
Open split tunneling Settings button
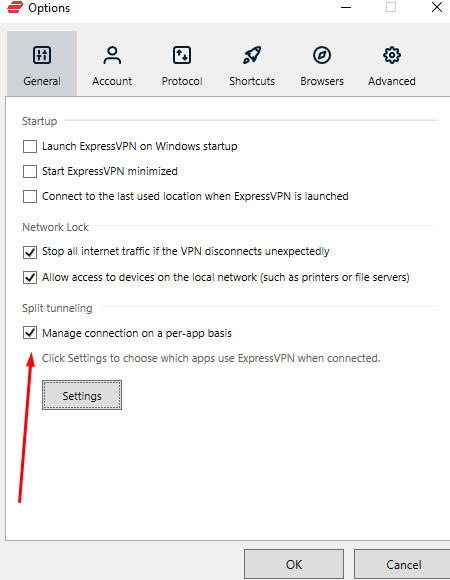[82, 395]
